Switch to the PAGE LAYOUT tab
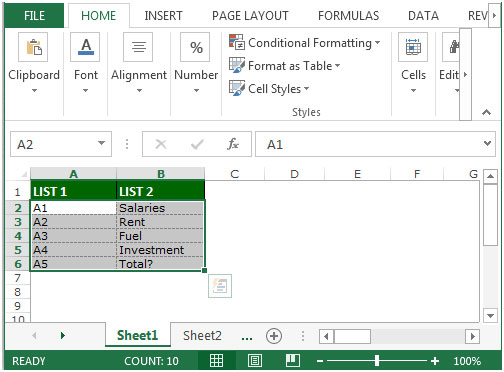 coord(250,16)
